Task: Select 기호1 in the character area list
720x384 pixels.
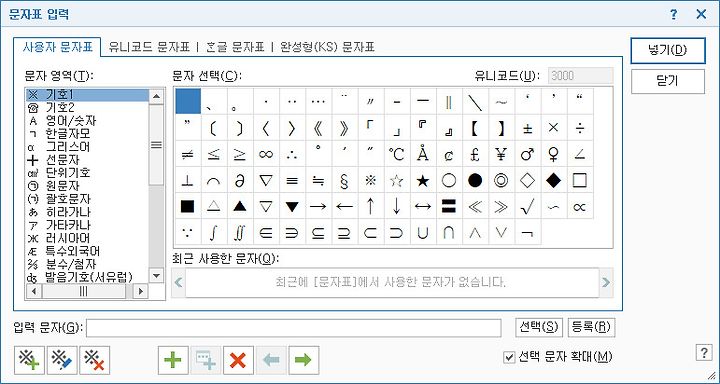Action: point(87,95)
